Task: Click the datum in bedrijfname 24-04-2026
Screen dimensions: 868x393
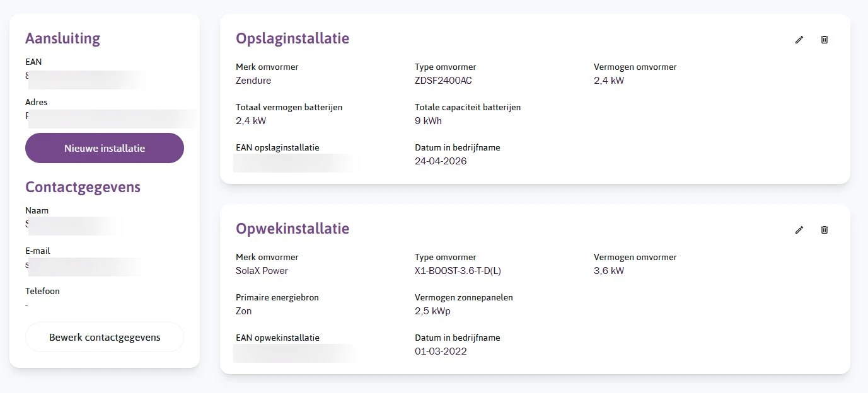Action: click(x=440, y=161)
